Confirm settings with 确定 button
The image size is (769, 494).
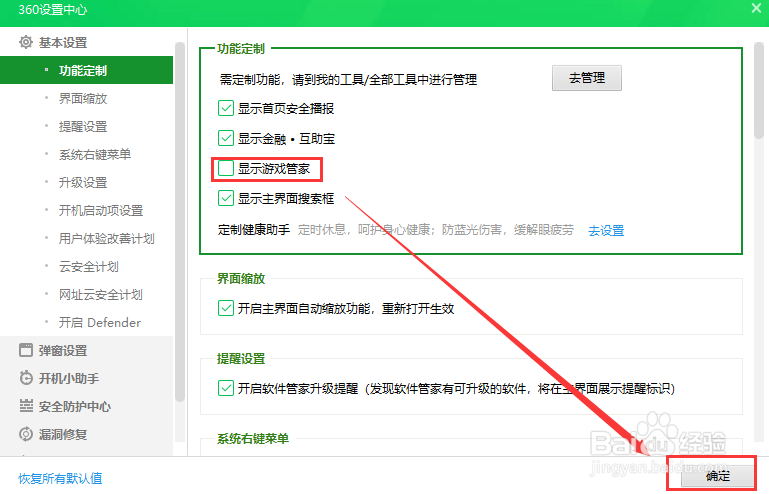718,476
